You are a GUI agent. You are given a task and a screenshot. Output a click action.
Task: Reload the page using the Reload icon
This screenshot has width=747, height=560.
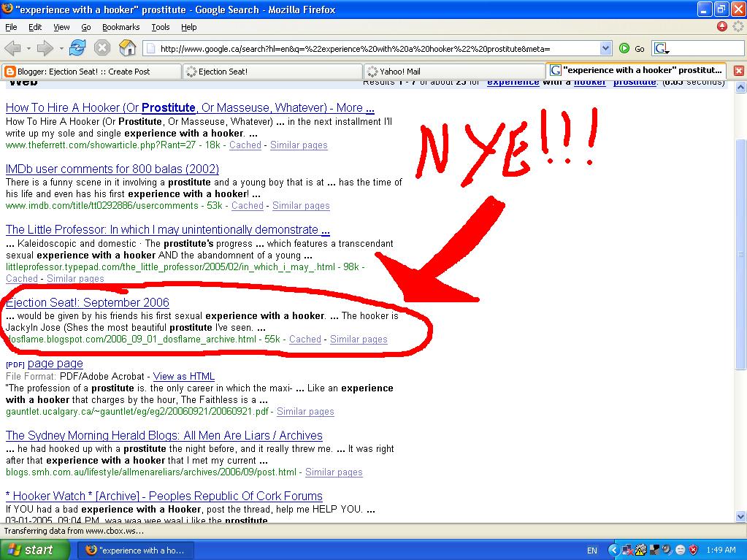[77, 48]
